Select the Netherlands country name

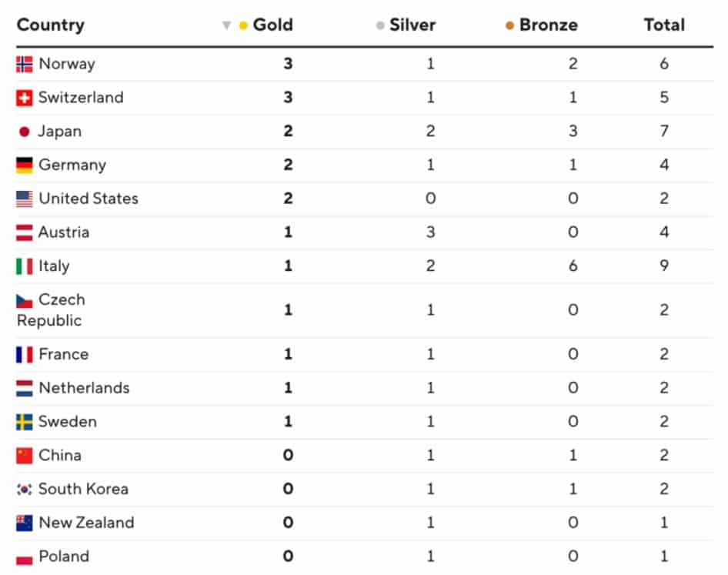[x=84, y=388]
